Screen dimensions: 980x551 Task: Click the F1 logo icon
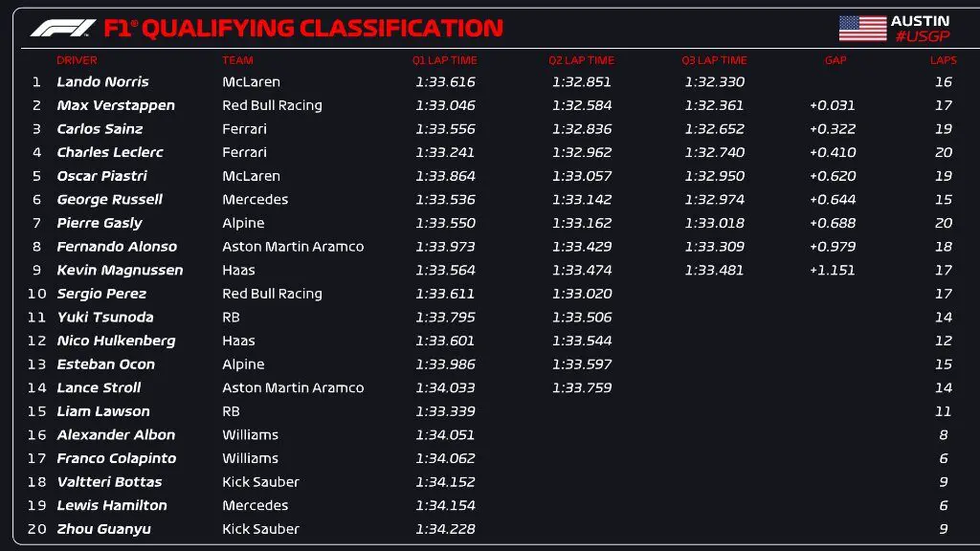(x=62, y=29)
